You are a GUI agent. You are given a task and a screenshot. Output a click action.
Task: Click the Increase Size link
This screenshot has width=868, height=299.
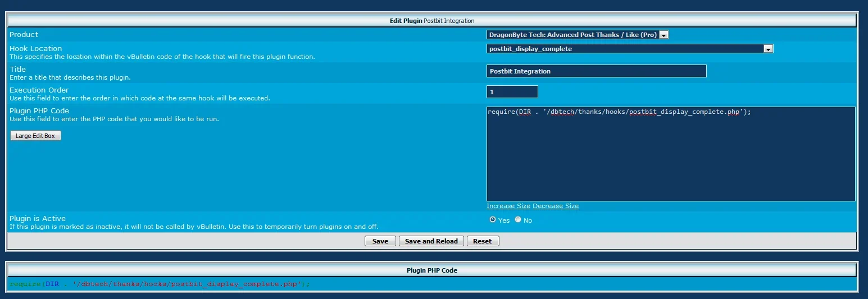tap(508, 206)
